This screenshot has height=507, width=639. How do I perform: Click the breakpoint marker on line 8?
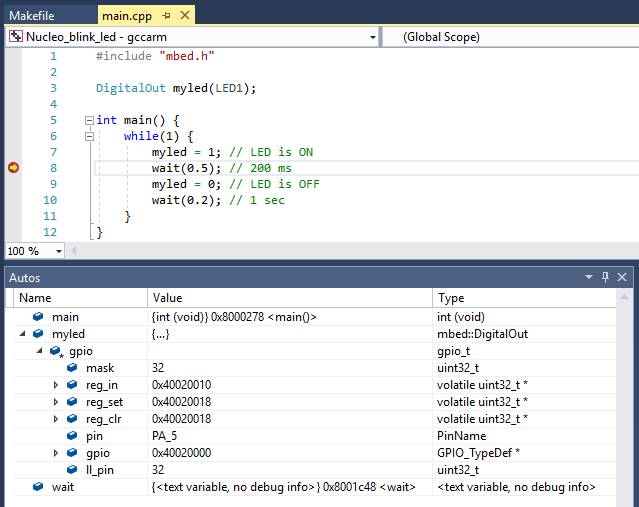click(12, 168)
